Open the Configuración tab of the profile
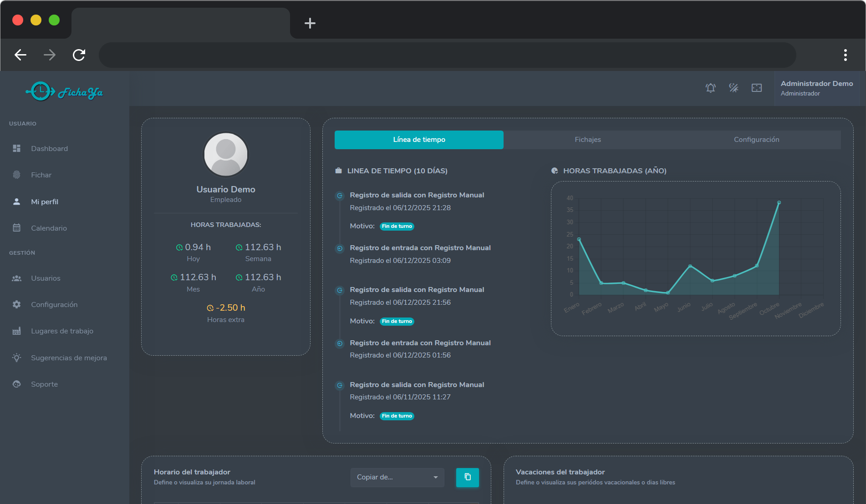Screen dimensions: 866x504 click(756, 140)
